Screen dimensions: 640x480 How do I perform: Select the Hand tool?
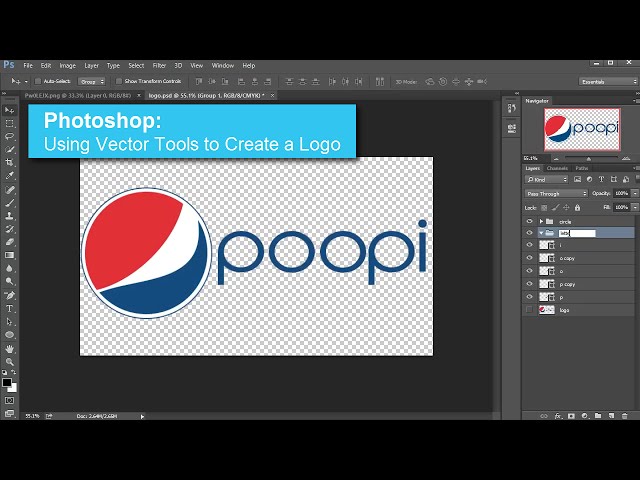click(x=9, y=349)
